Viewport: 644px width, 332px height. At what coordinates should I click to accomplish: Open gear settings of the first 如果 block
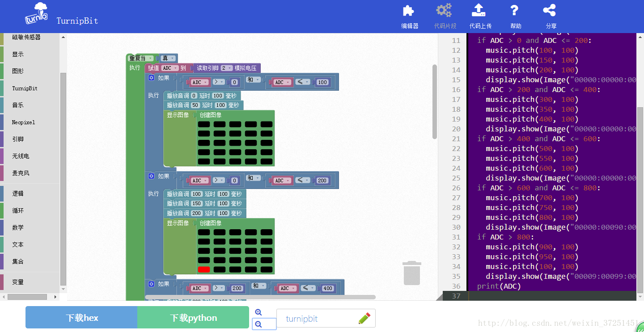click(151, 78)
